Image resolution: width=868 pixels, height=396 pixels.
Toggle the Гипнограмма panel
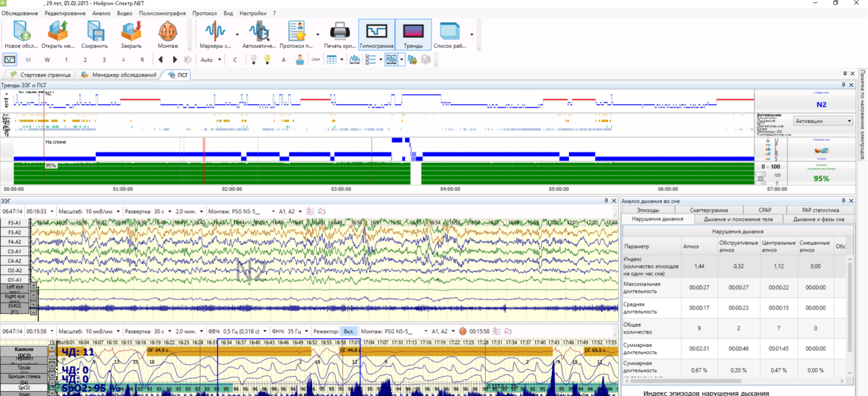pyautogui.click(x=377, y=34)
